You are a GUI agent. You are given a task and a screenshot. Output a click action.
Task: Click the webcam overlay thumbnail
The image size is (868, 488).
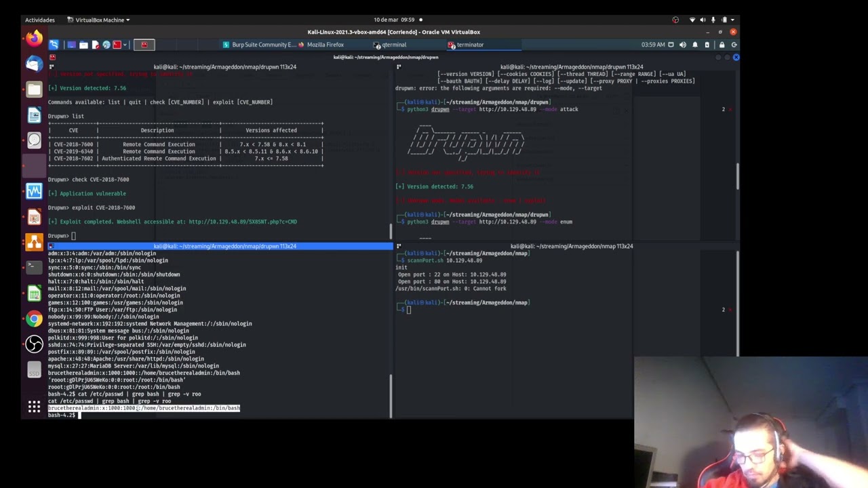point(751,422)
